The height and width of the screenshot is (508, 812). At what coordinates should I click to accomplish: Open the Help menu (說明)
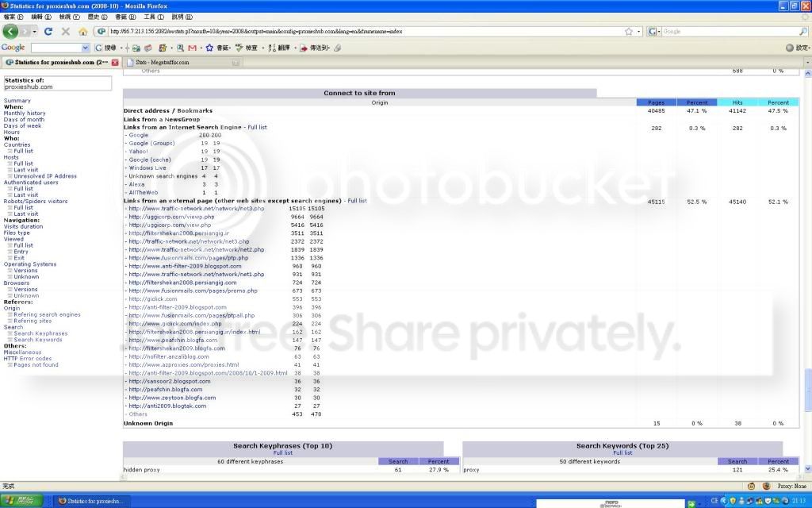click(x=182, y=17)
